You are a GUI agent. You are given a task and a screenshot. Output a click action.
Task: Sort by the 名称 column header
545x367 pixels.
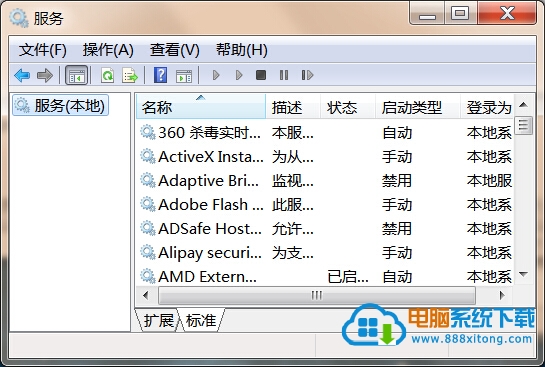[x=201, y=107]
